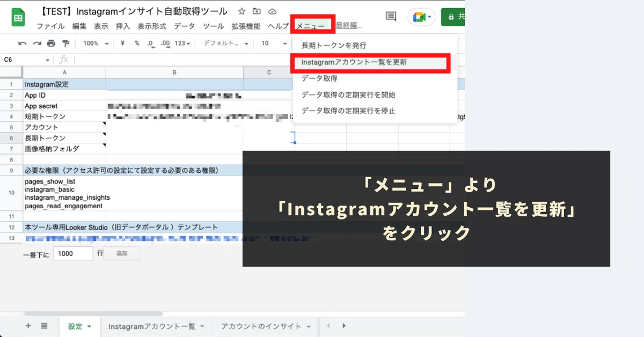The height and width of the screenshot is (337, 644).
Task: Choose データ取得の定期実行を開始
Action: (x=375, y=95)
